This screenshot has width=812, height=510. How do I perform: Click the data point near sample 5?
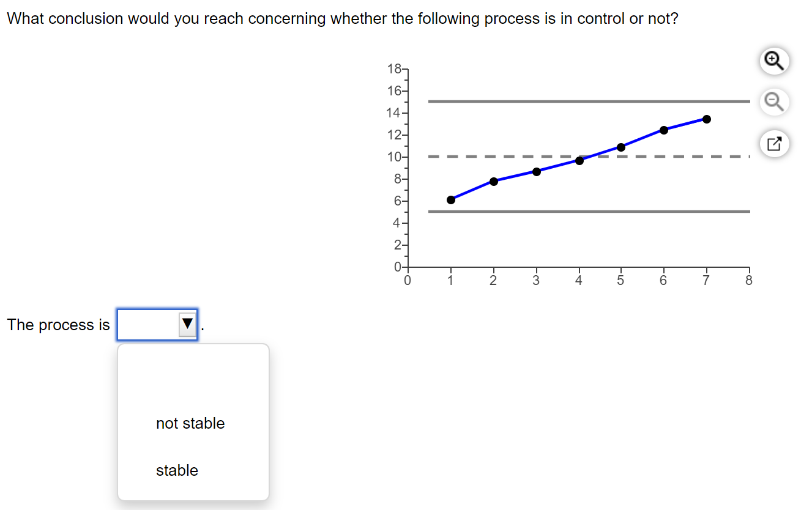(620, 147)
